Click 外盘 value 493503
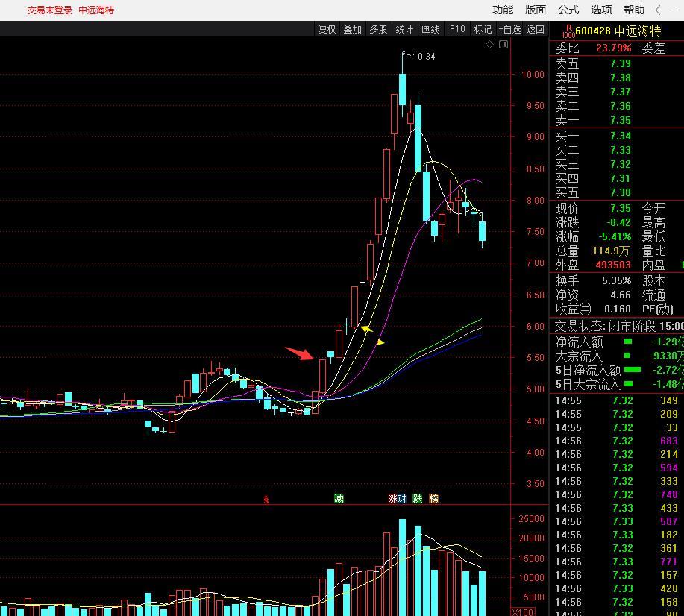Viewport: 684px width, 616px height. point(613,265)
